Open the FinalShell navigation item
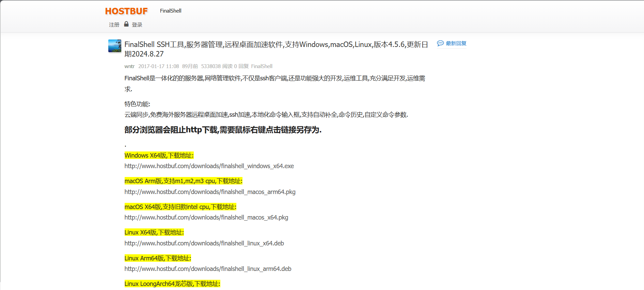 tap(171, 11)
